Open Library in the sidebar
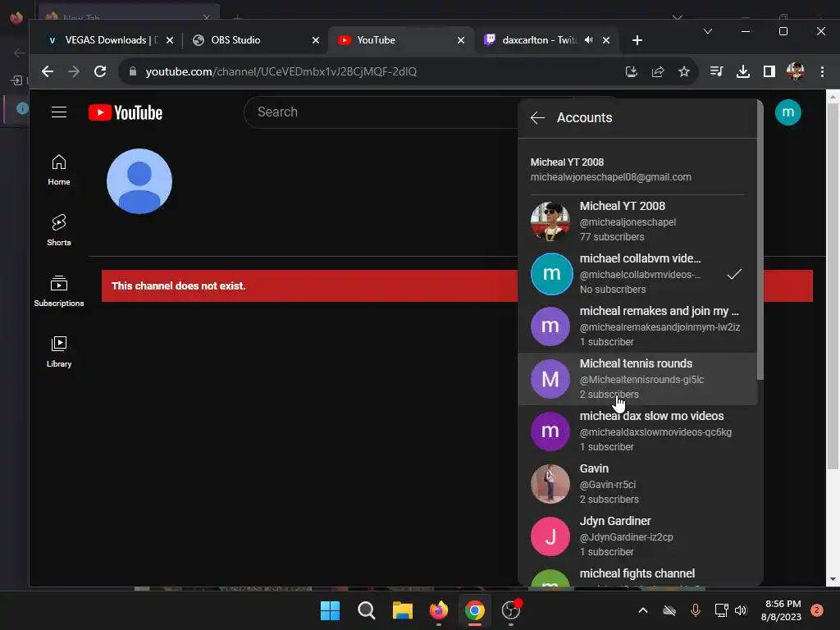Image resolution: width=840 pixels, height=630 pixels. [59, 351]
